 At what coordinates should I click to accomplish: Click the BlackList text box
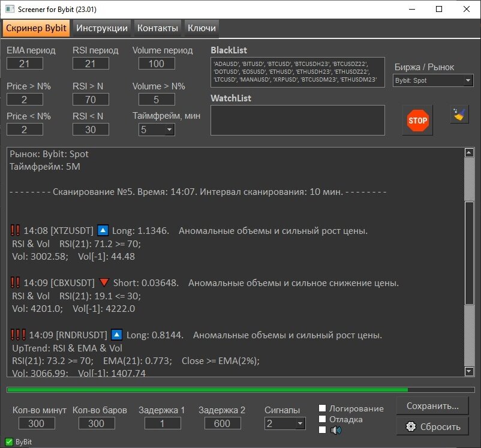(297, 72)
